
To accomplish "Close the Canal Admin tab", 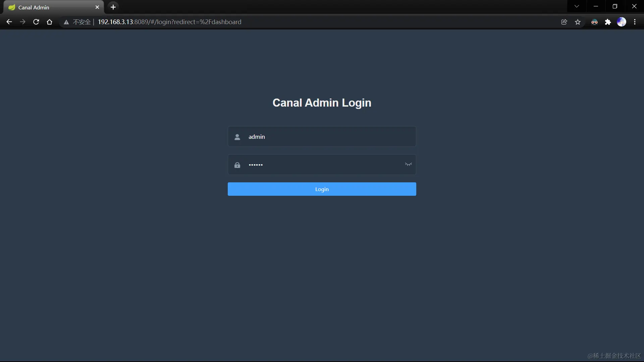I will (97, 7).
